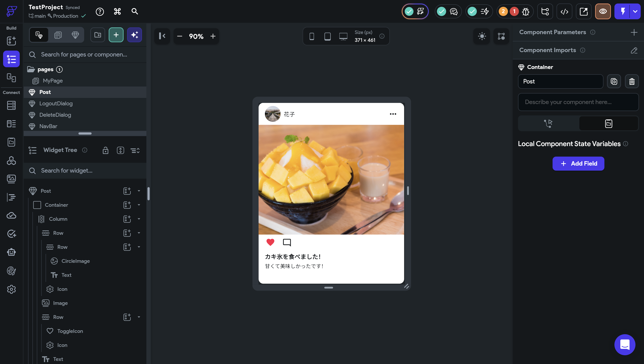The image size is (644, 364).
Task: Select LogoutDialog in component list
Action: pos(56,104)
